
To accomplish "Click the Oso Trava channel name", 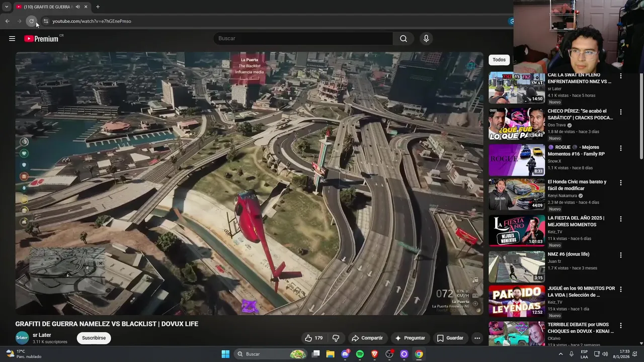I will (556, 125).
